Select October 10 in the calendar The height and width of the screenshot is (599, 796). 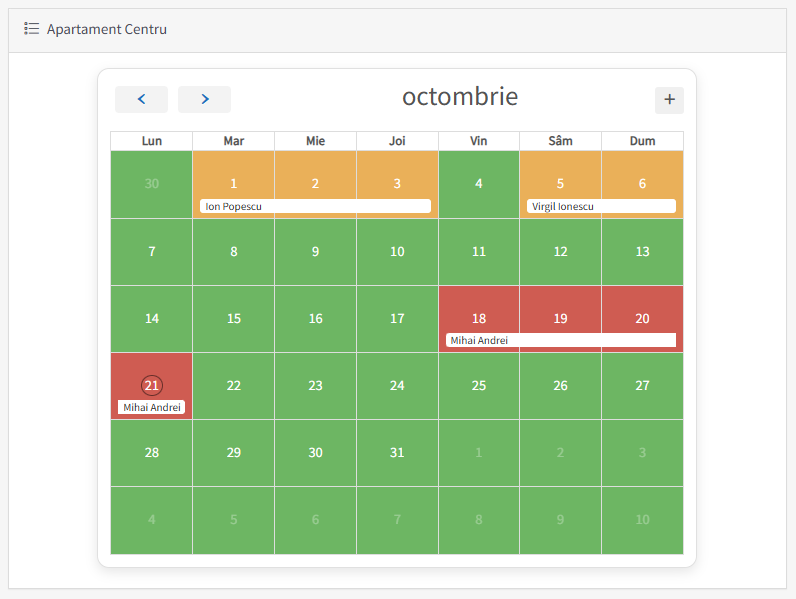tap(397, 252)
